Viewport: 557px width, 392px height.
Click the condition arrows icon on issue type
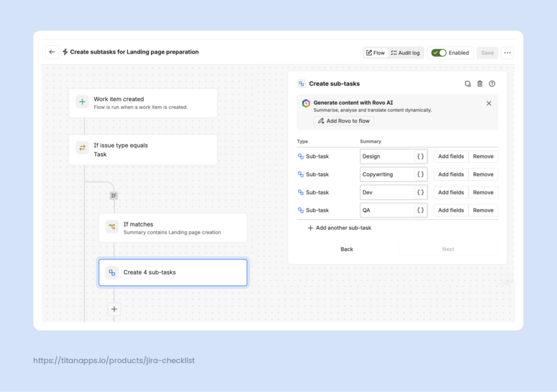82,148
